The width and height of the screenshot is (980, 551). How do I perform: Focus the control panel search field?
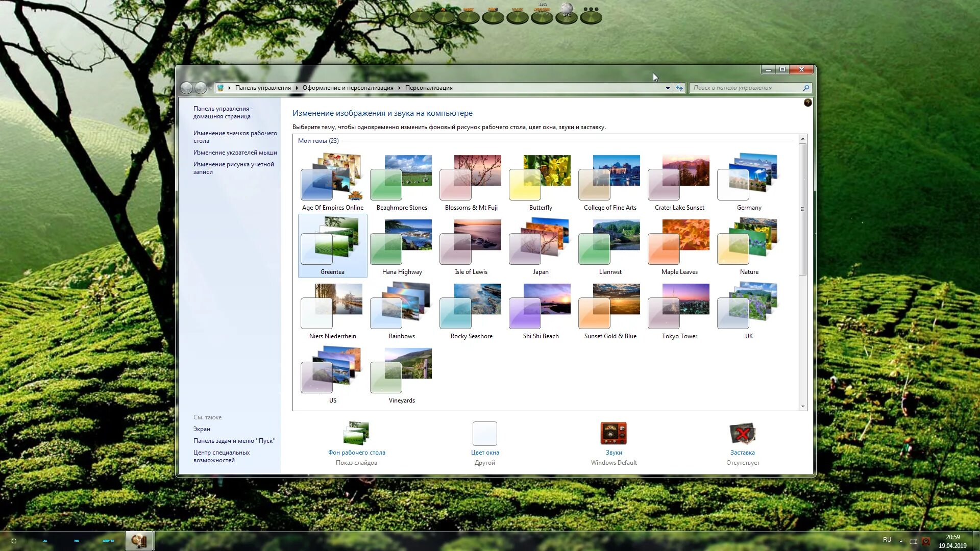click(x=745, y=88)
